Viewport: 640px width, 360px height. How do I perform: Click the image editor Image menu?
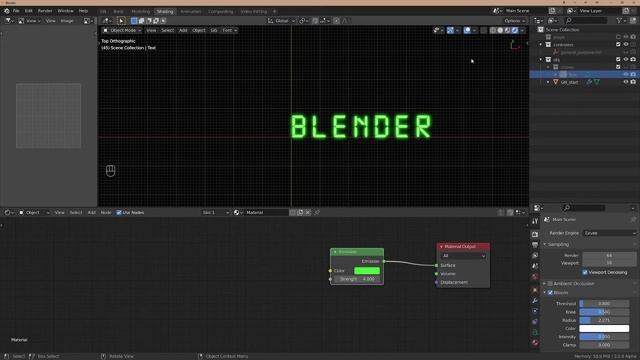point(67,21)
